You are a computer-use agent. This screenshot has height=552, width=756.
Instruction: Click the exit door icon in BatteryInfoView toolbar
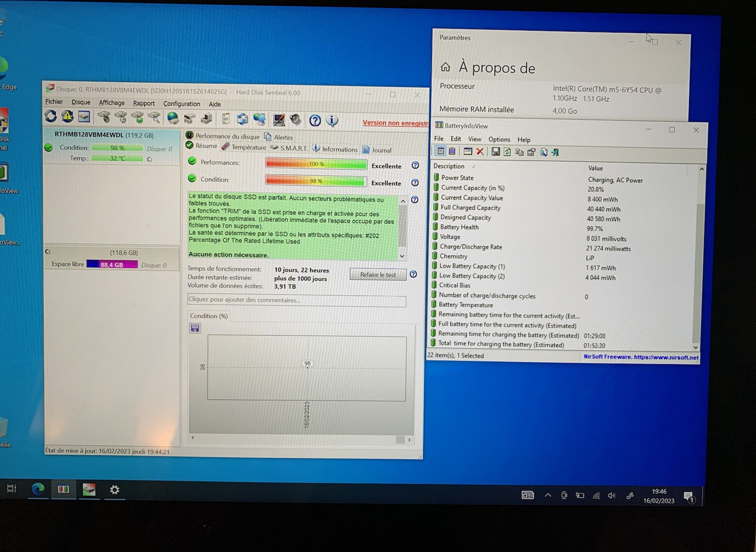click(x=556, y=152)
